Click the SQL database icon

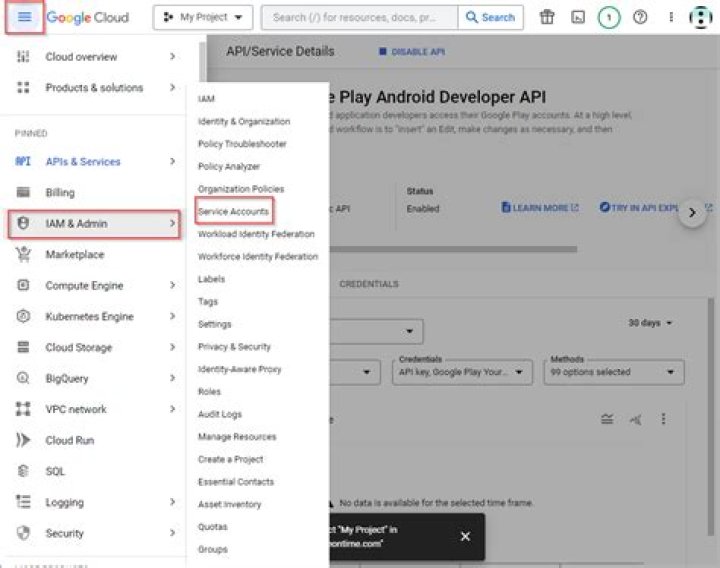(x=23, y=471)
